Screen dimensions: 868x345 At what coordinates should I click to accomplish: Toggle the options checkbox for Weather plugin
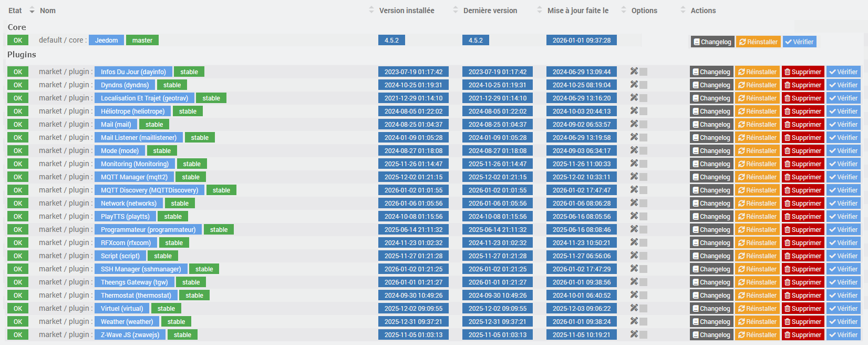click(644, 322)
